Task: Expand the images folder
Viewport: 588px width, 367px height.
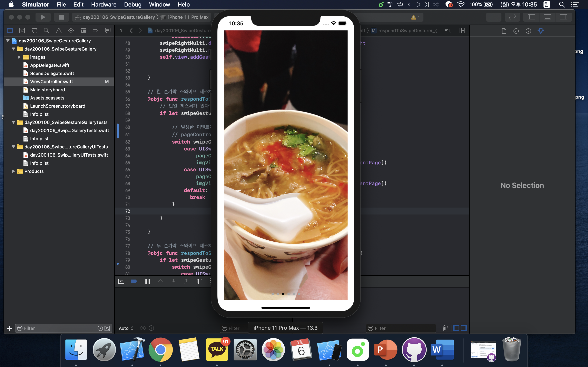Action: tap(19, 57)
